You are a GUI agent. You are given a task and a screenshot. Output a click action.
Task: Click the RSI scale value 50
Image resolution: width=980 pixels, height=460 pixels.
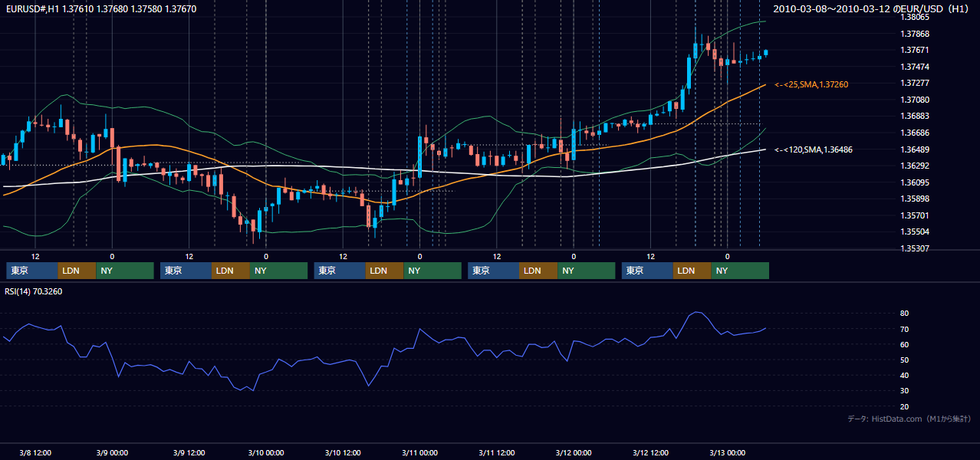point(904,360)
